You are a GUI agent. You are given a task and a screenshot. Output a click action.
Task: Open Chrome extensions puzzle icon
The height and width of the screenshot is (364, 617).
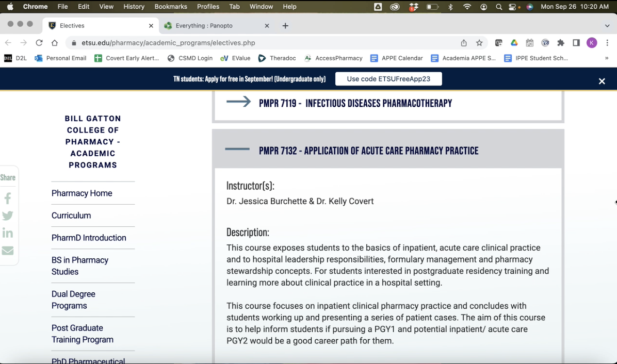561,43
